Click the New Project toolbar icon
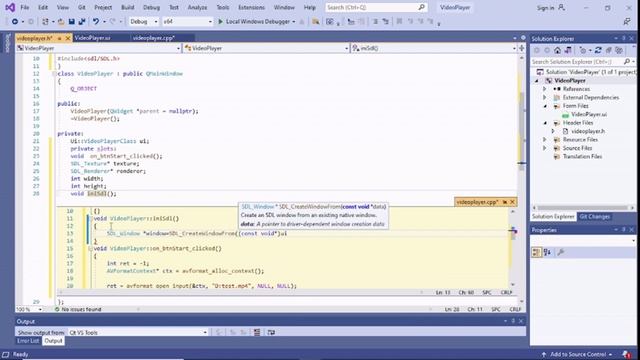This screenshot has height=360, width=640. (45, 22)
